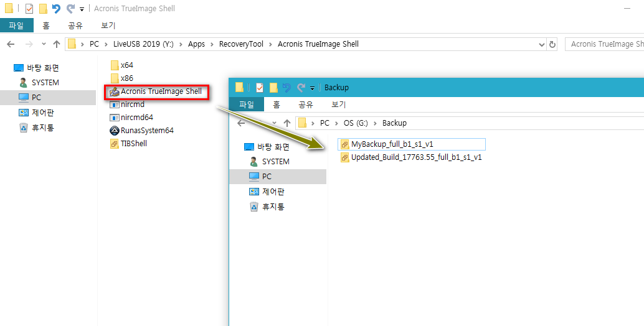Screen dimensions: 644x326
Task: Go back in the Backup window
Action: (241, 123)
